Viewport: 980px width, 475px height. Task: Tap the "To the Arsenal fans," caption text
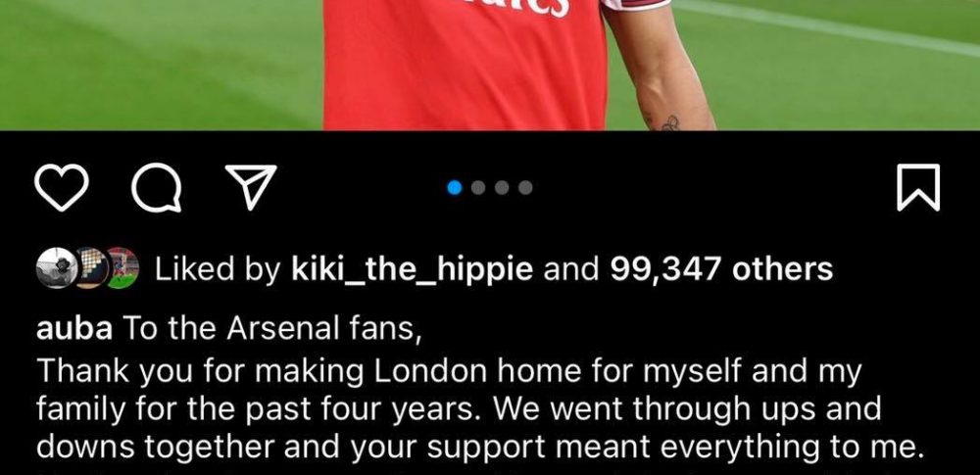click(271, 329)
